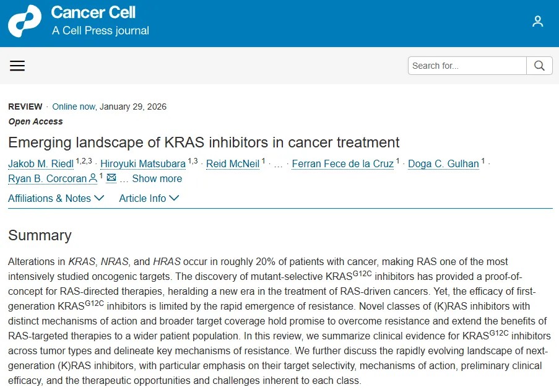Click the Ryan B. Corcoran author name
The height and width of the screenshot is (392, 559).
[47, 178]
